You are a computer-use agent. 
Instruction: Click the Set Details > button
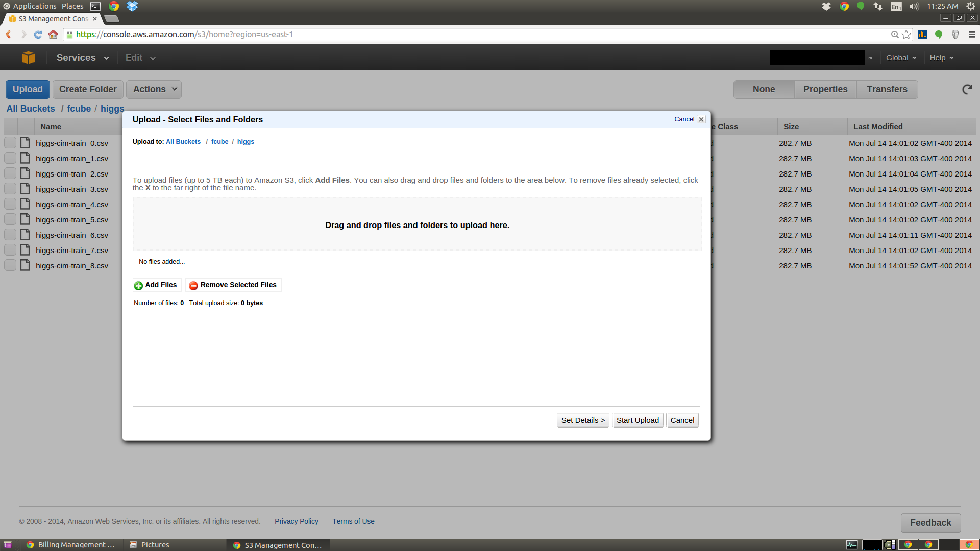583,420
